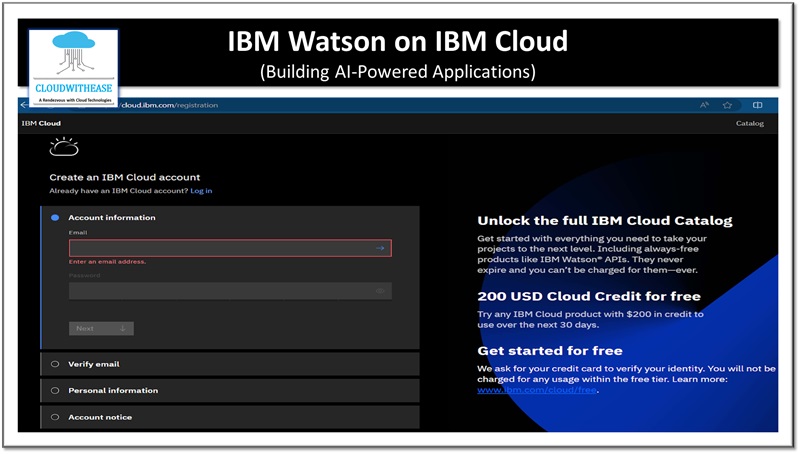Click the 'Create an IBM Cloud account' heading
This screenshot has height=454, width=800.
[124, 178]
